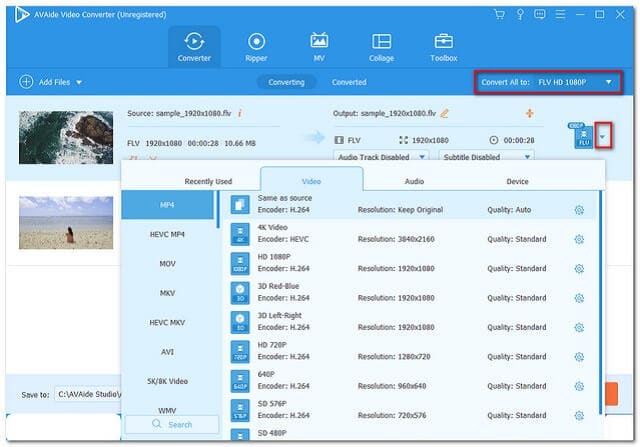Choose the 640P preset
The image size is (640, 447).
(x=409, y=380)
